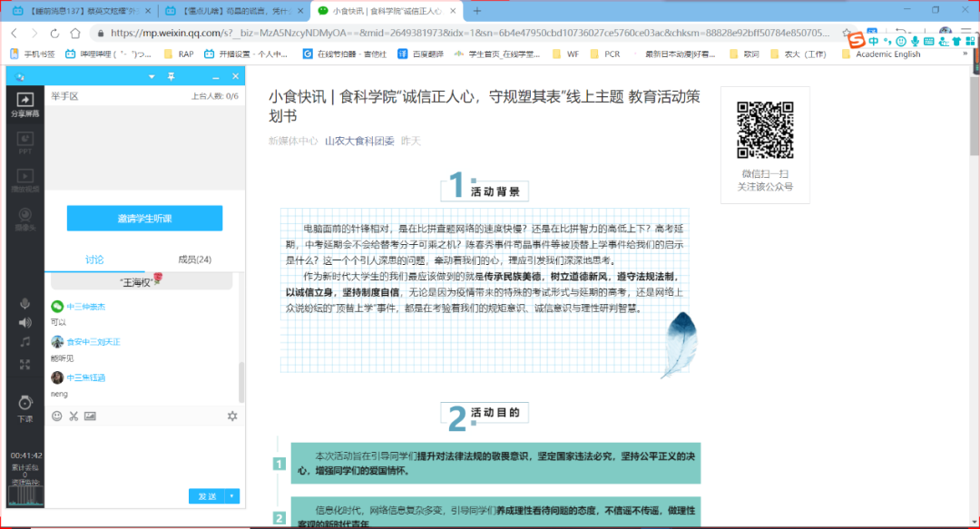The width and height of the screenshot is (980, 529).
Task: Mute the microphone in sidebar
Action: (25, 303)
